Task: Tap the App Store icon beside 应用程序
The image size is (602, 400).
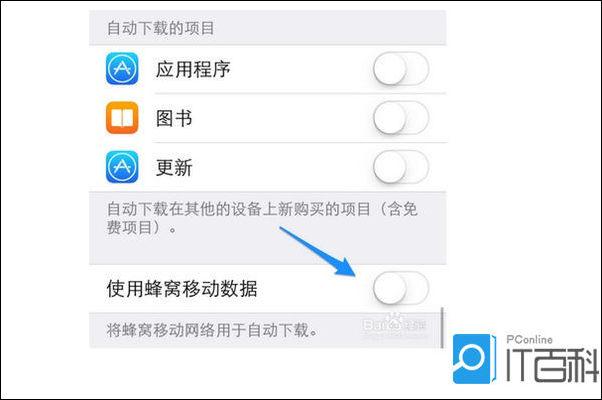Action: tap(122, 69)
